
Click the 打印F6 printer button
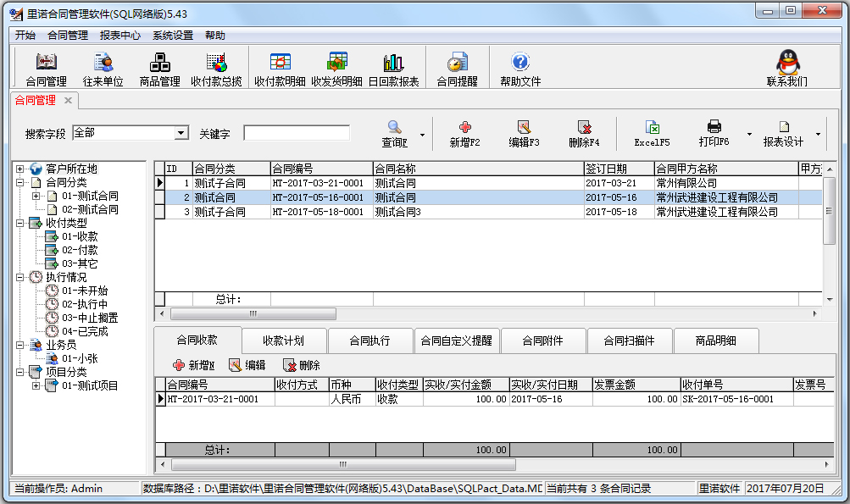click(x=714, y=133)
